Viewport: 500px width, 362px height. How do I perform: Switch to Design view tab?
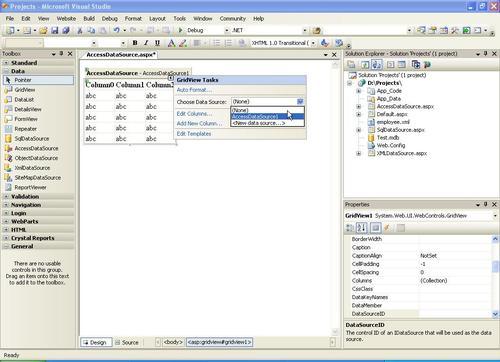pos(96,342)
